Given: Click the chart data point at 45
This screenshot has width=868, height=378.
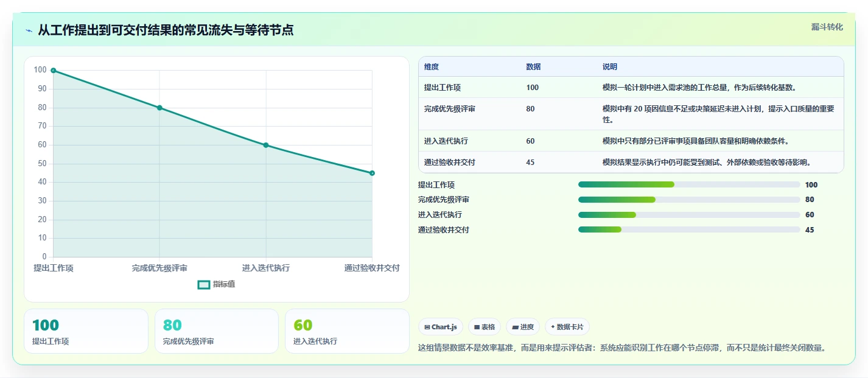Looking at the screenshot, I should [372, 173].
